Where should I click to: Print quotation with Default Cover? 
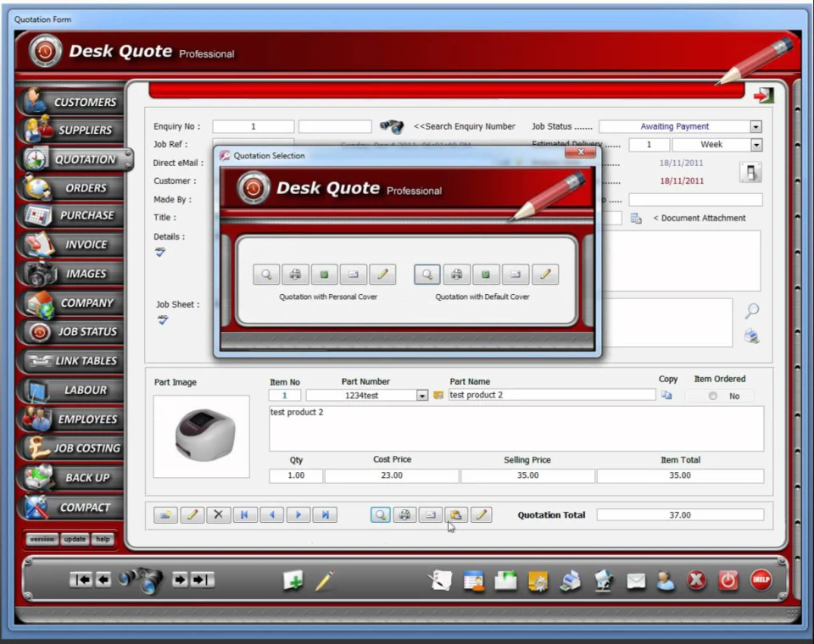(457, 275)
